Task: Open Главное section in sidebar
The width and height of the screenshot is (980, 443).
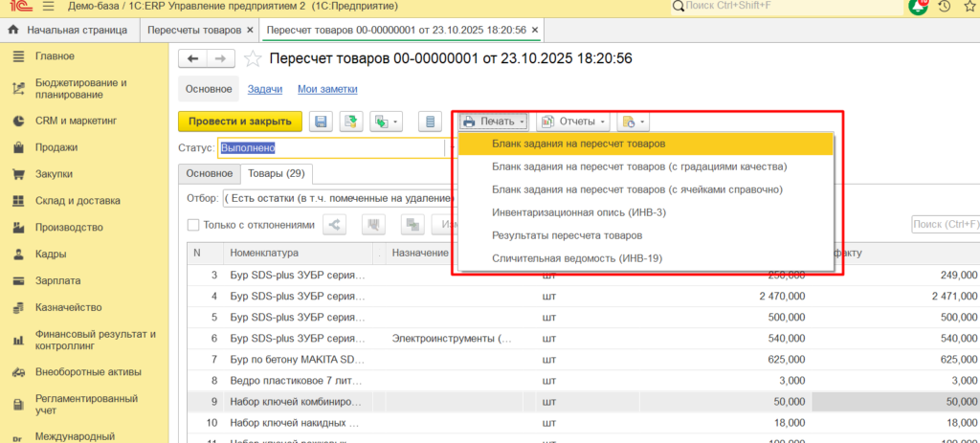Action: coord(55,56)
